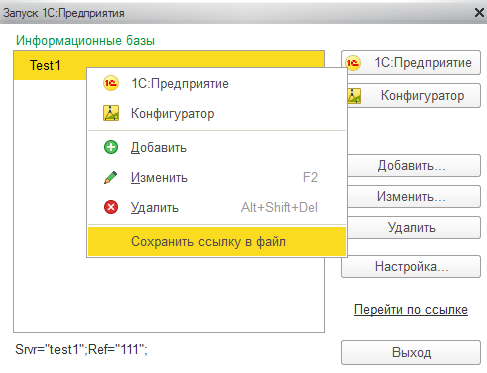
Task: Click the 1C logo on the right-side button
Action: coord(353,63)
